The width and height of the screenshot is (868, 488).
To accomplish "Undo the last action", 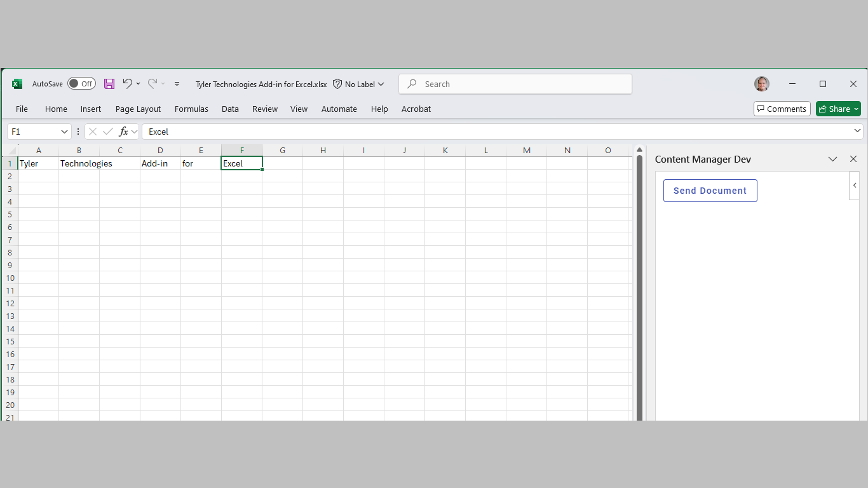I will tap(127, 83).
